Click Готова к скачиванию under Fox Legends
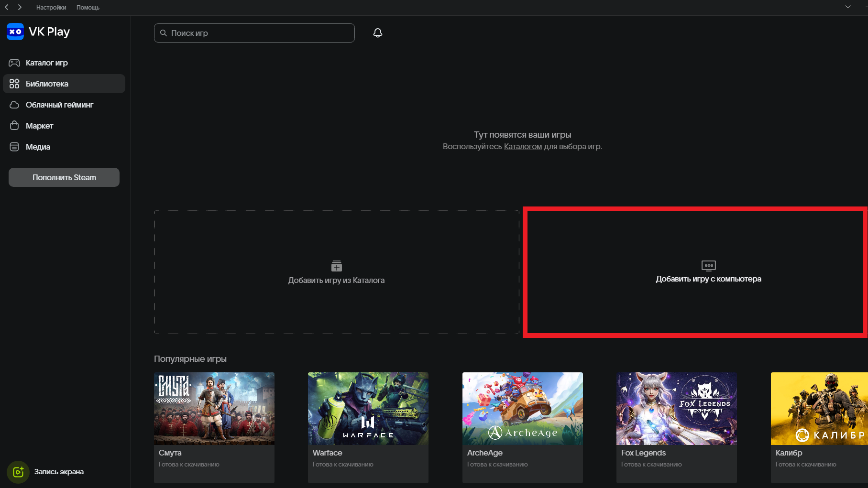Viewport: 868px width, 488px height. click(x=651, y=465)
